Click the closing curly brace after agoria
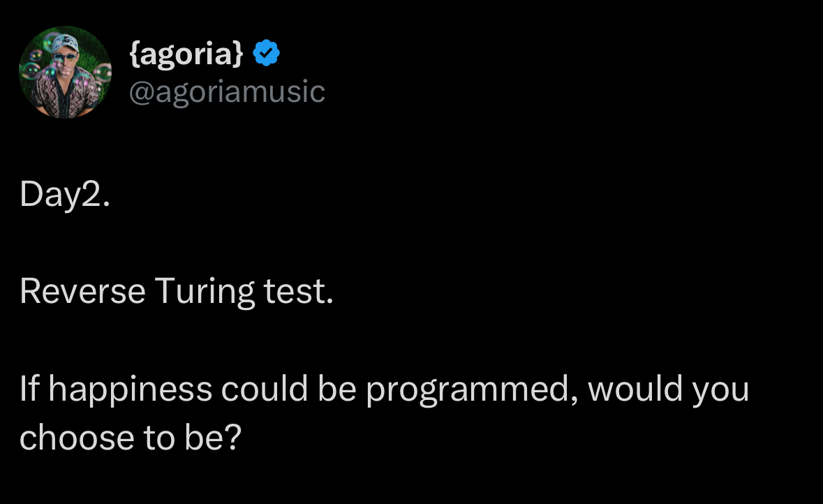823x504 pixels. point(238,54)
